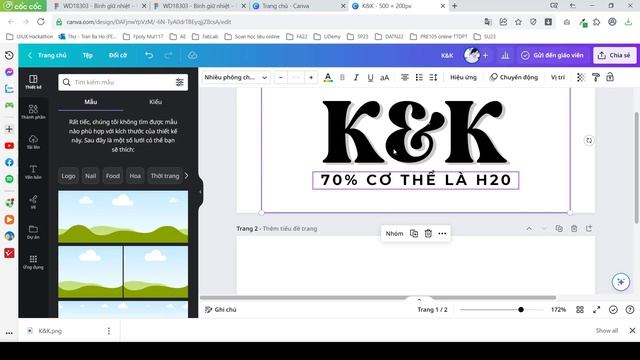Choose the single landscape template thumbnail

[x=123, y=217]
